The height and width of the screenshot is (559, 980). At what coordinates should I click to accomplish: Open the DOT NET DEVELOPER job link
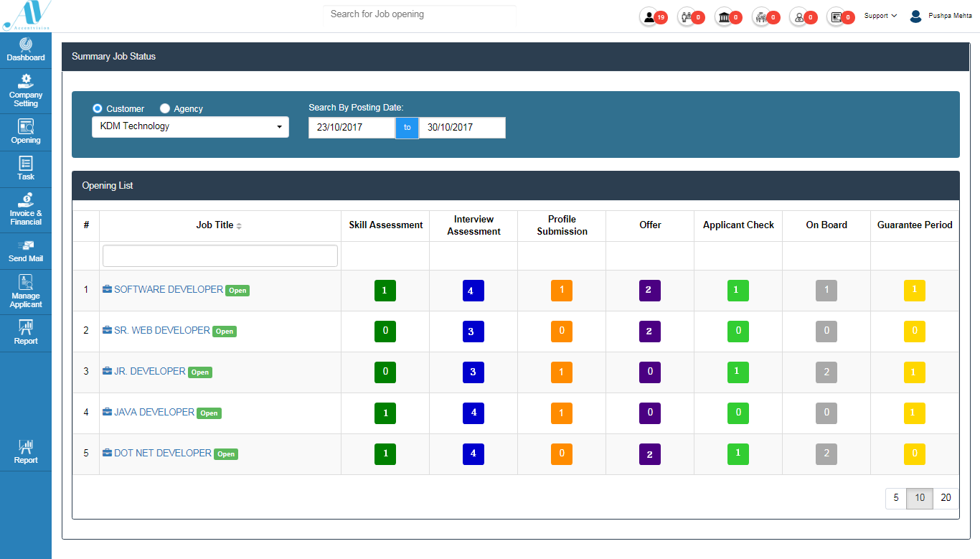163,453
